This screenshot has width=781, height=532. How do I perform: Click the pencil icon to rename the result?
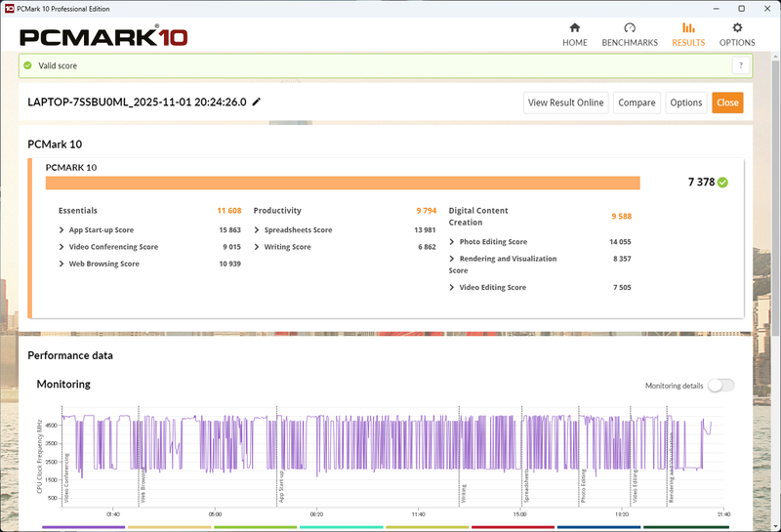tap(257, 102)
